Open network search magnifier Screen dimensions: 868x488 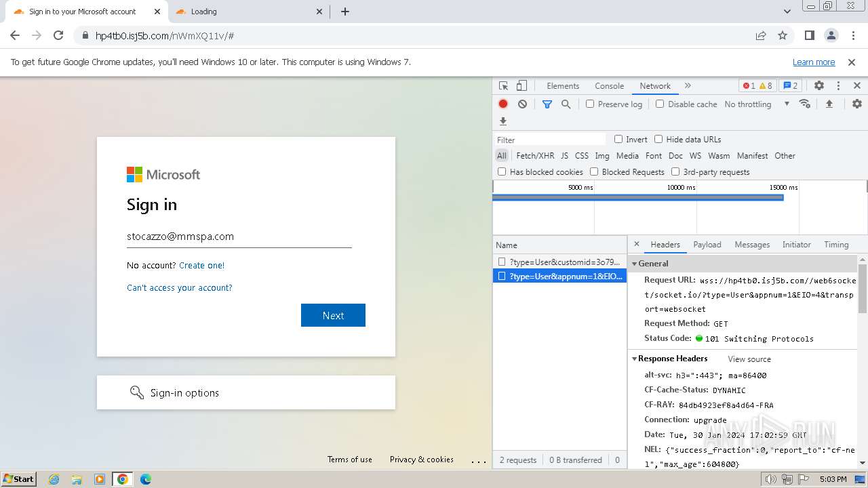(x=566, y=104)
